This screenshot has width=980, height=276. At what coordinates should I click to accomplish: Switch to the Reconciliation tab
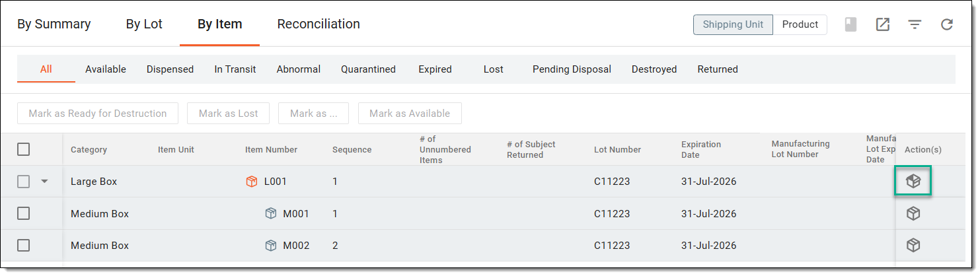point(319,24)
